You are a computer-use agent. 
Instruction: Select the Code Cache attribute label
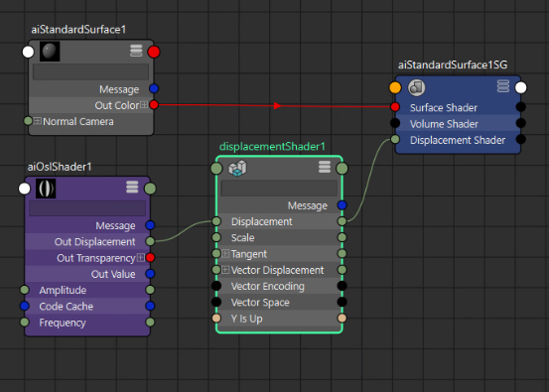[67, 307]
